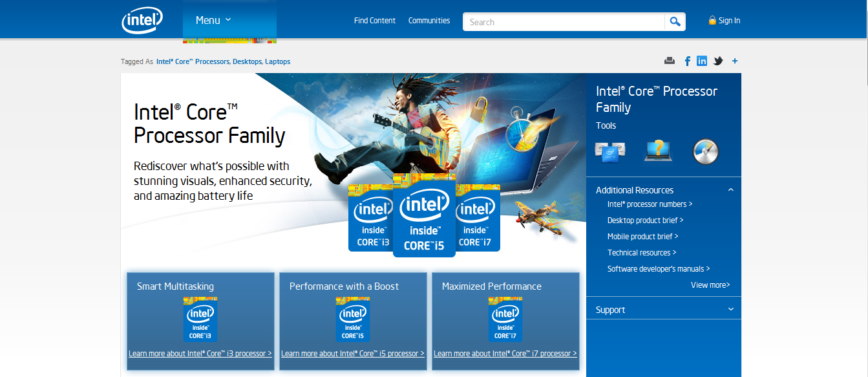Click Learn more about Core i5 processor
Screen dimensions: 868x377
353,354
